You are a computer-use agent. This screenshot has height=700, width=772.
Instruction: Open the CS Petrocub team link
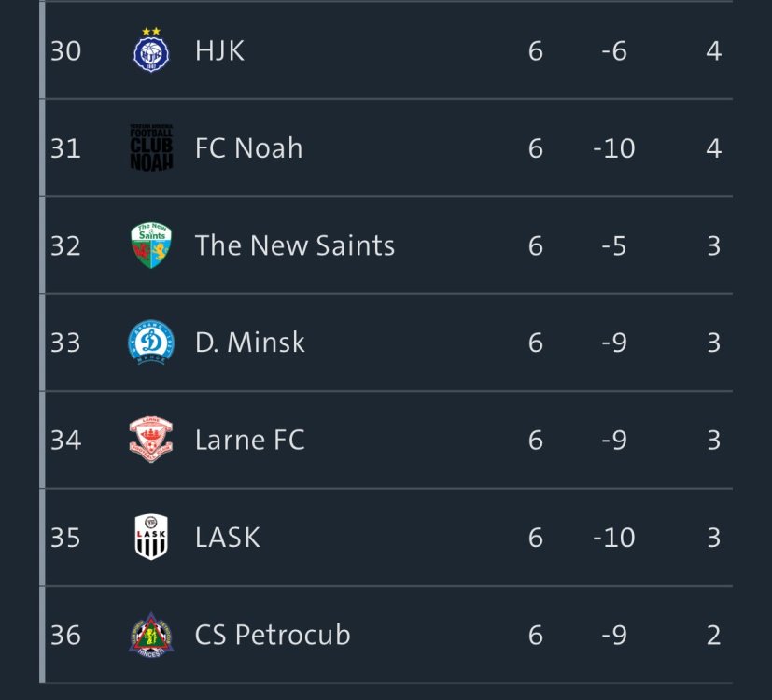coord(272,635)
